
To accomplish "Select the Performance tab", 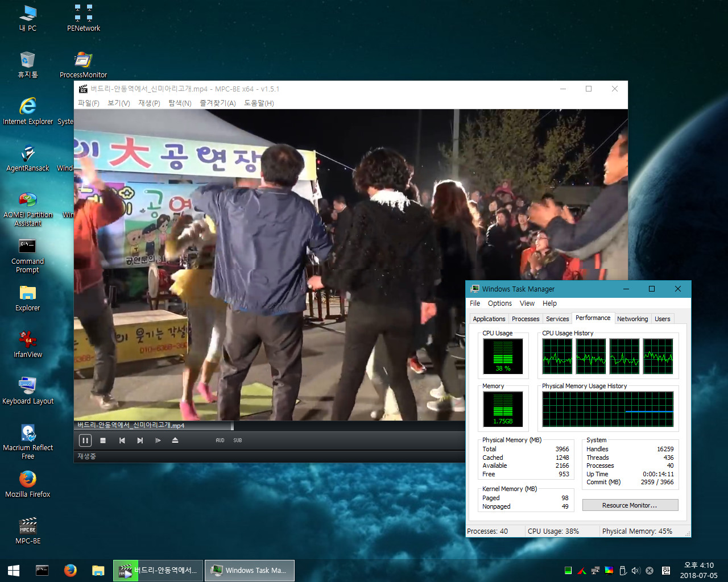I will [x=593, y=318].
